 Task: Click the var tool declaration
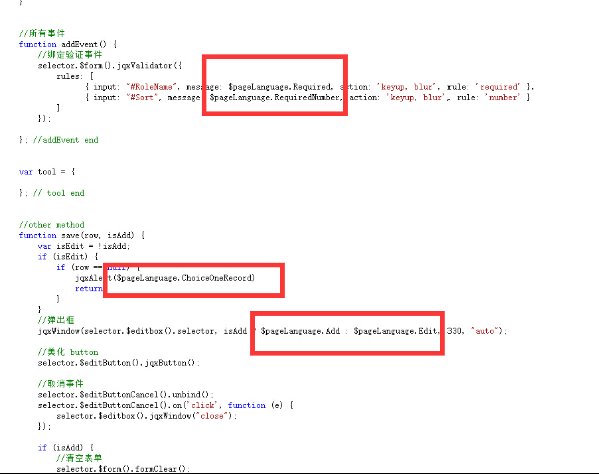point(47,172)
